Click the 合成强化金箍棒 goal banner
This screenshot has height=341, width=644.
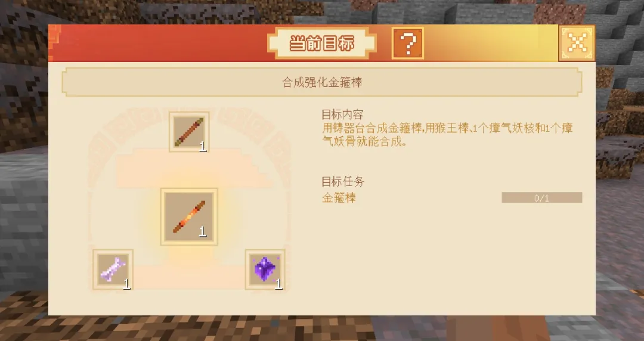click(322, 82)
